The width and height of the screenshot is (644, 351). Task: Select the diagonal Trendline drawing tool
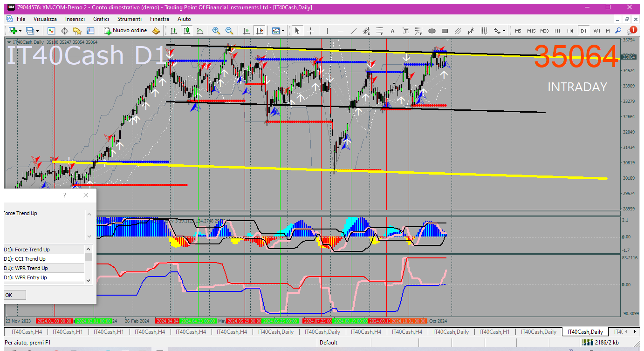(x=353, y=31)
